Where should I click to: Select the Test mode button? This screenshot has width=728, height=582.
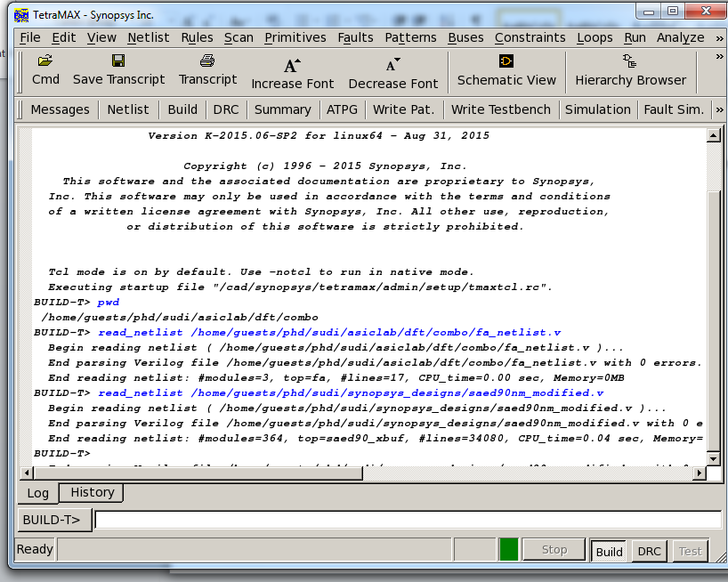coord(690,552)
